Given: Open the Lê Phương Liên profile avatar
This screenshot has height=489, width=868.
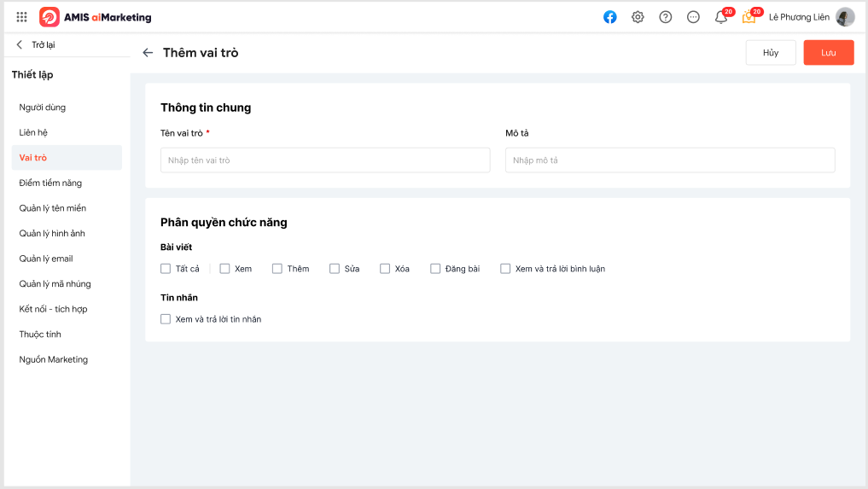Looking at the screenshot, I should pos(845,17).
